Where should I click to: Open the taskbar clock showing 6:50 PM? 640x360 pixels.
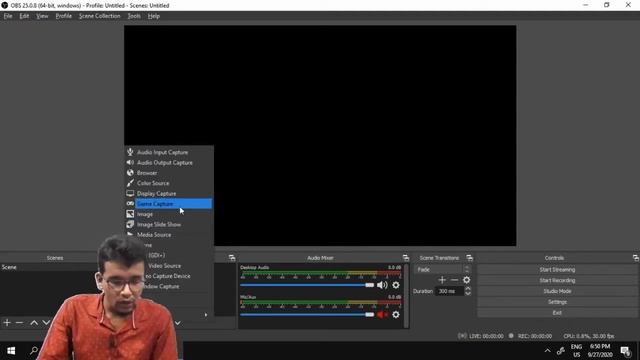click(x=600, y=351)
